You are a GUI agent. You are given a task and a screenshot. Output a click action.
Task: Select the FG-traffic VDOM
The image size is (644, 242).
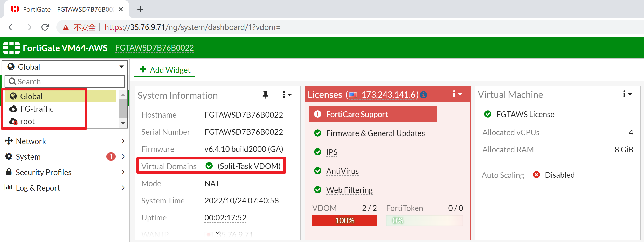click(x=37, y=109)
